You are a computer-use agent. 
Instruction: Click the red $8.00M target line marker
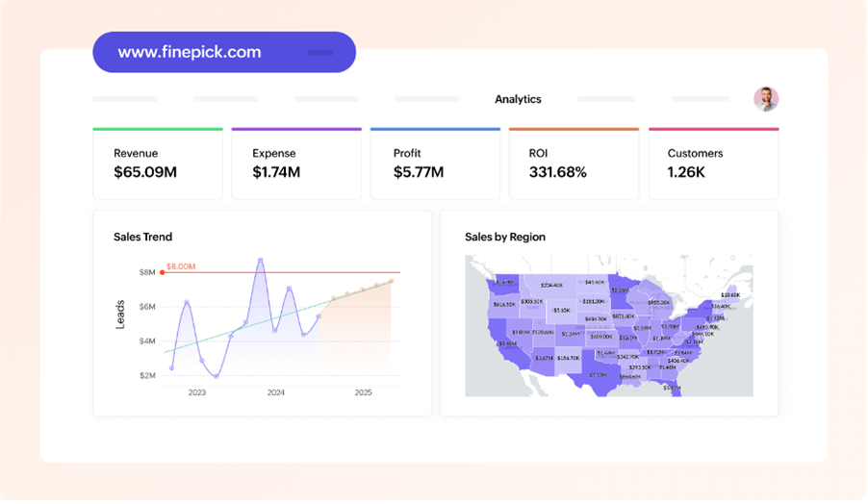162,272
